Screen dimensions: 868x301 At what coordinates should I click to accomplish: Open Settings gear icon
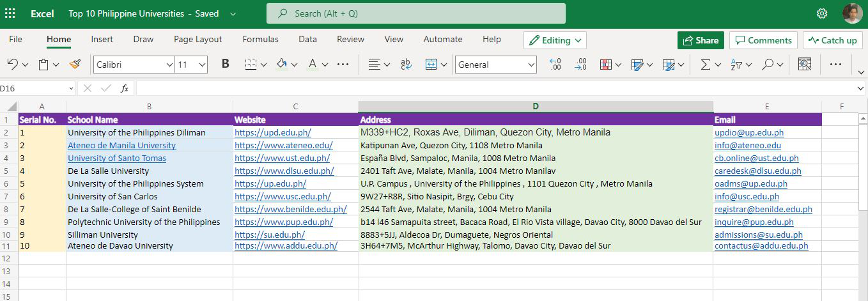click(x=822, y=13)
